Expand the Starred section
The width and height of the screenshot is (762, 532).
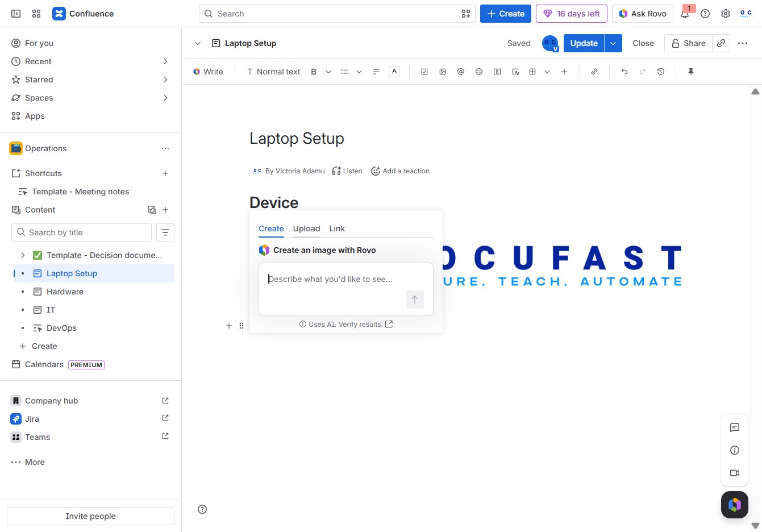tap(165, 80)
